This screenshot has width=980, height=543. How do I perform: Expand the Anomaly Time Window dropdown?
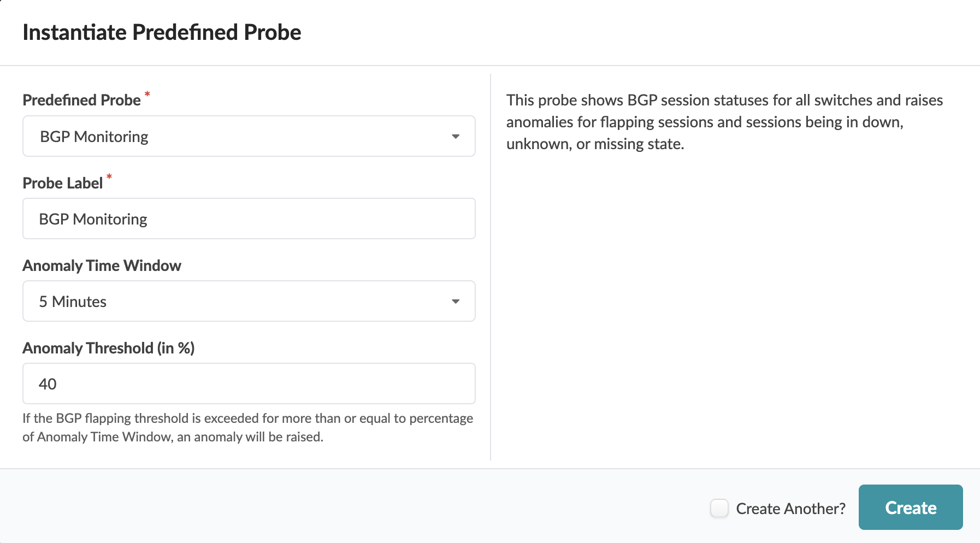[x=249, y=301]
